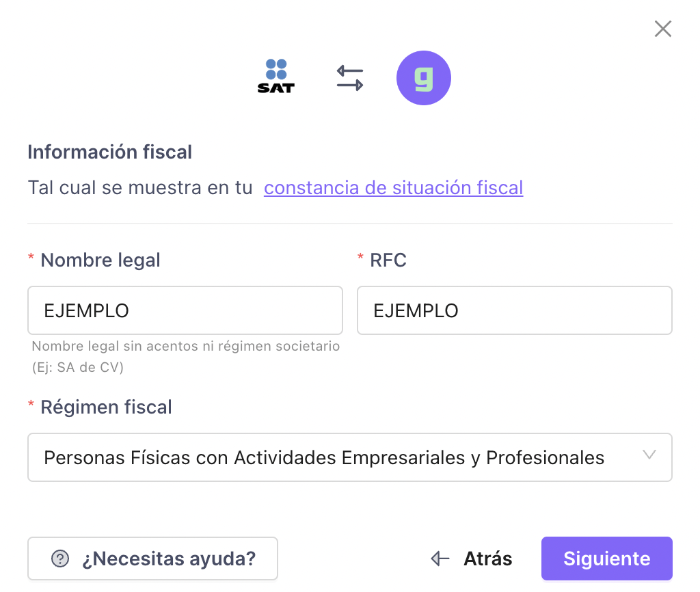This screenshot has height=592, width=700.
Task: Open the Personas Físicas con Actividades dropdown
Action: pyautogui.click(x=350, y=457)
